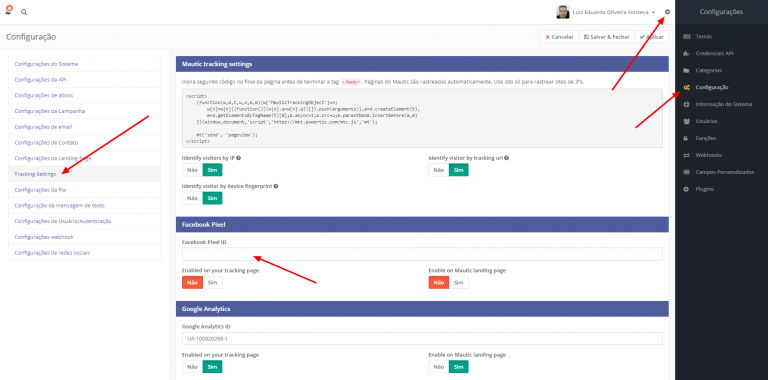Open Temas in settings menu
The height and width of the screenshot is (380, 768).
click(704, 37)
